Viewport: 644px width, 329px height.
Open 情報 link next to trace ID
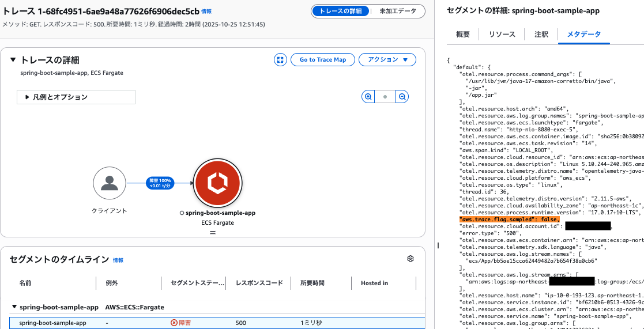[x=206, y=12]
